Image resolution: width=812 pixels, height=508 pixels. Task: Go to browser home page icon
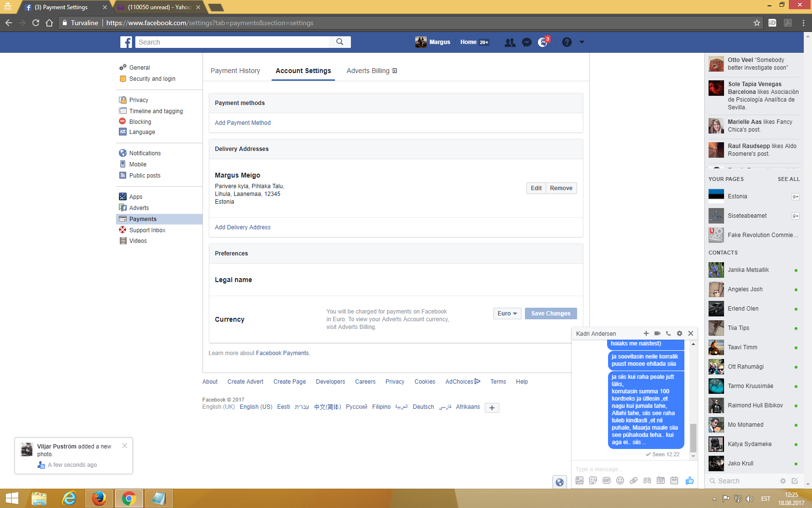click(x=49, y=23)
